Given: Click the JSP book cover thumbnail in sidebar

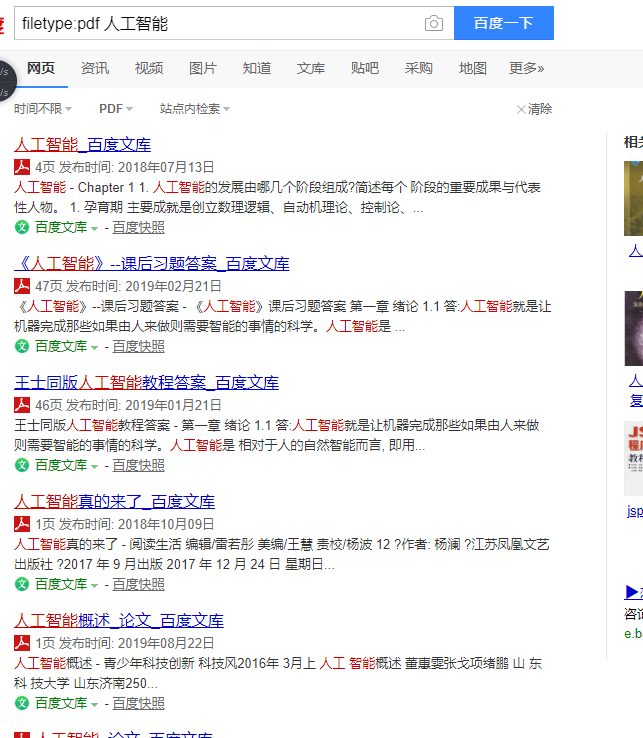Looking at the screenshot, I should tap(634, 458).
